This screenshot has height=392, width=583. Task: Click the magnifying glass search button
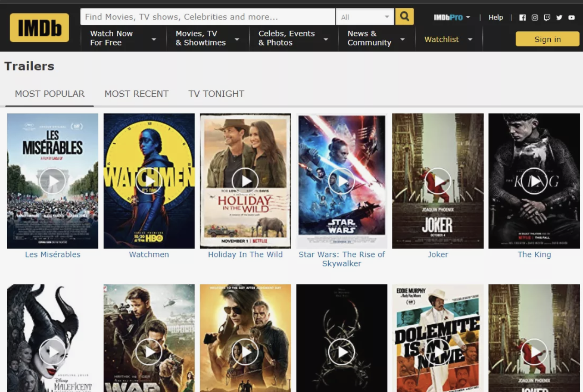tap(404, 17)
